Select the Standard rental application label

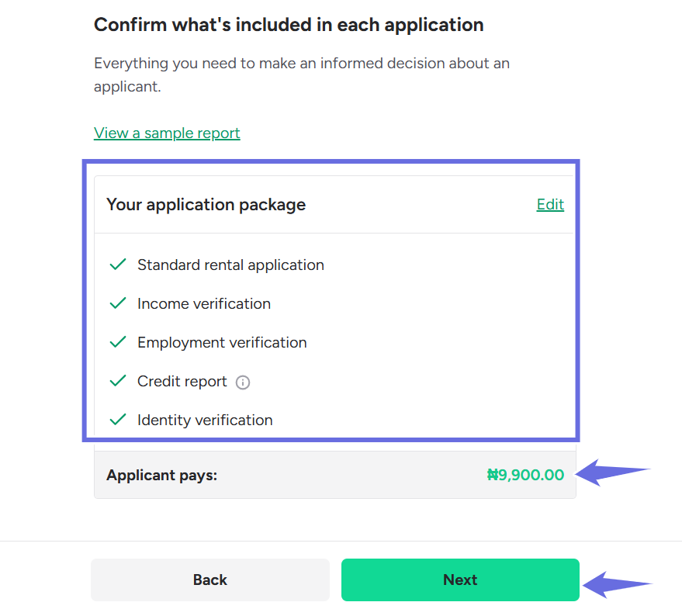(230, 265)
